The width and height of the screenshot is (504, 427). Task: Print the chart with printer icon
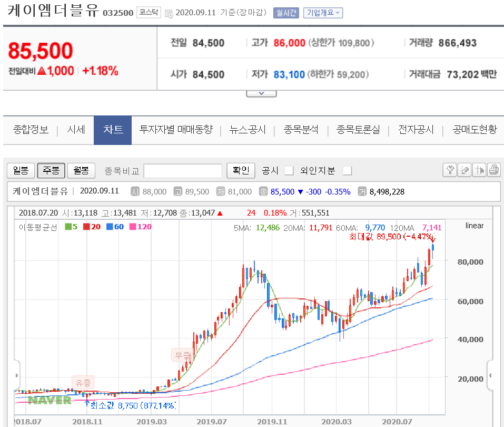[x=493, y=170]
